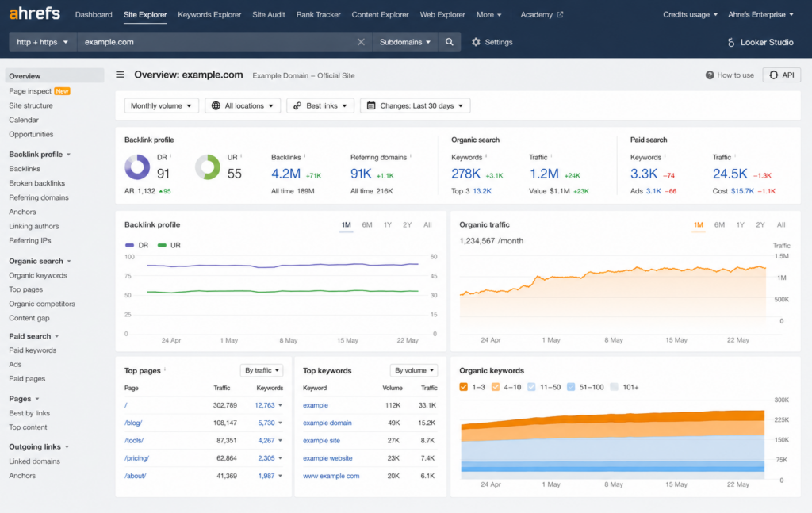
Task: Click the Organic traffic chart area
Action: [x=613, y=293]
